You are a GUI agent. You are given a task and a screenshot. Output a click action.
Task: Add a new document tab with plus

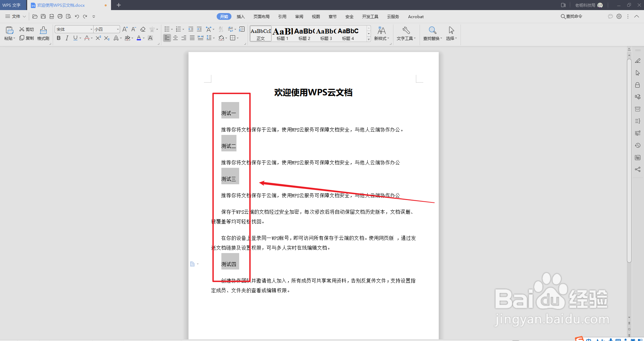tap(118, 5)
